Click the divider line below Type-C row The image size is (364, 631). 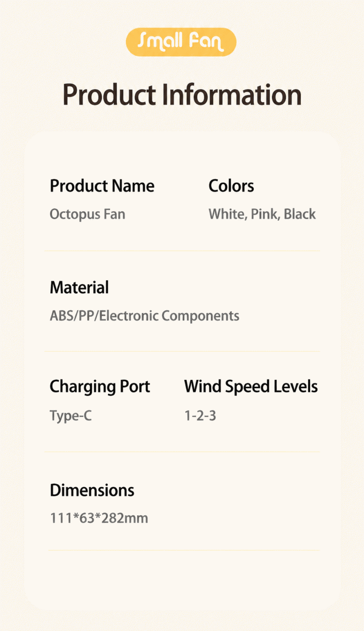pyautogui.click(x=182, y=452)
